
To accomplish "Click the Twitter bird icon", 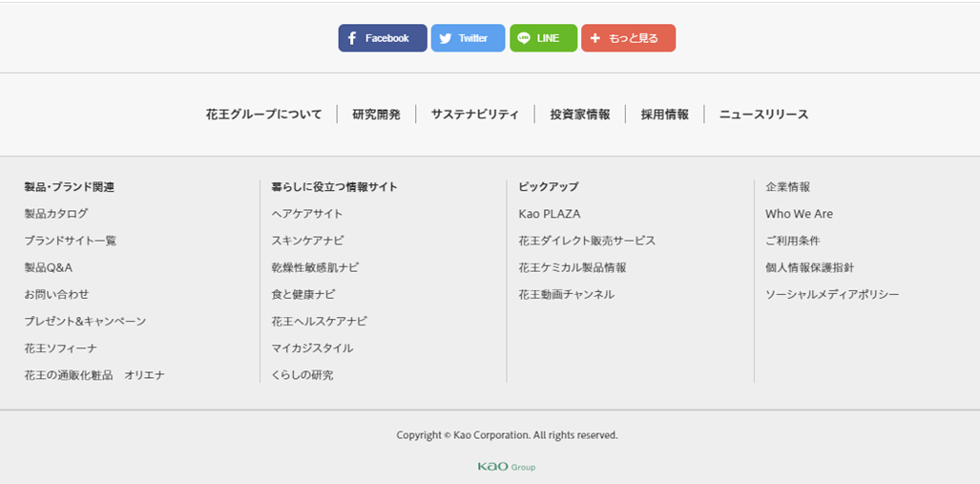I will (445, 38).
